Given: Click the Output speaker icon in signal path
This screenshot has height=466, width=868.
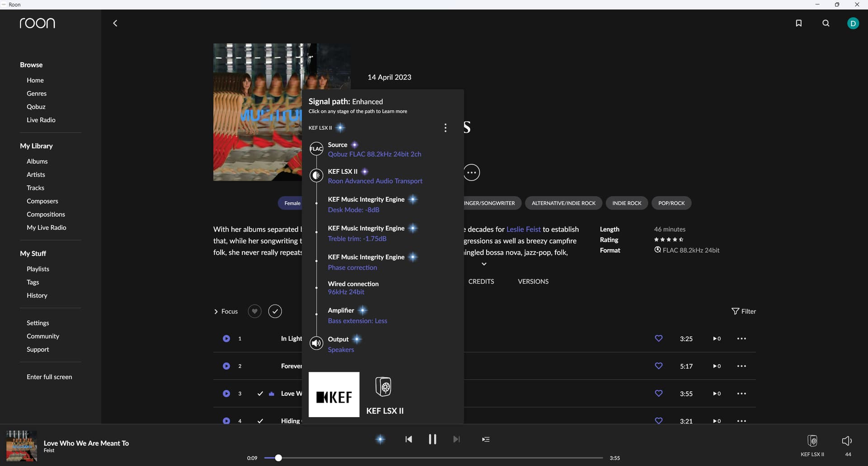Looking at the screenshot, I should pos(316,343).
